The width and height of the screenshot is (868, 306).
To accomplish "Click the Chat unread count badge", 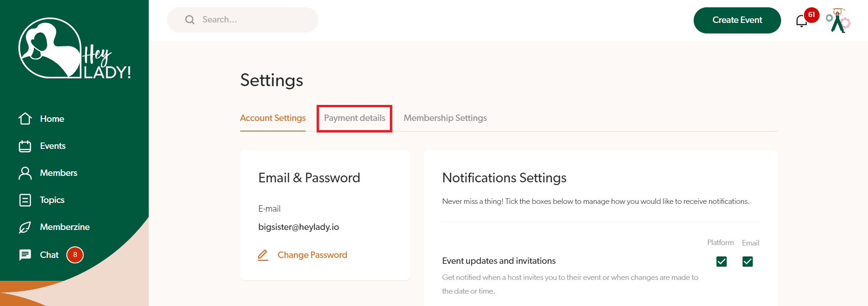I will pos(75,255).
